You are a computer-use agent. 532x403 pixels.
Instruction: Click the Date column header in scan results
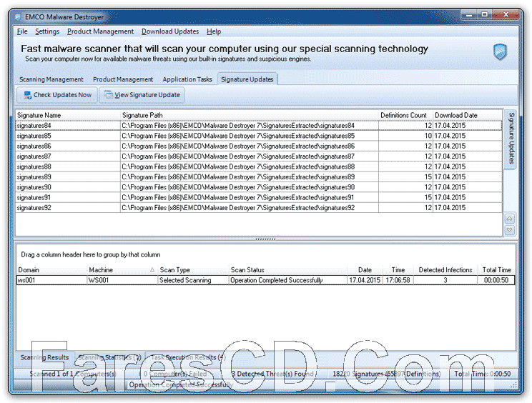pyautogui.click(x=365, y=270)
